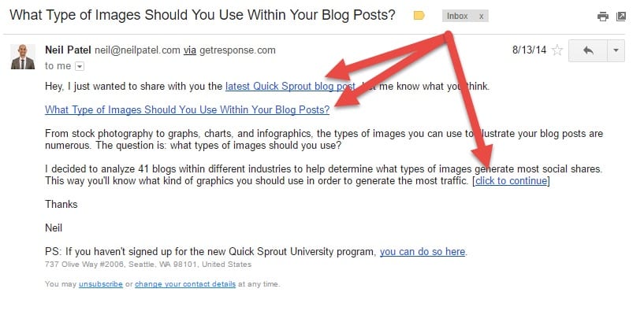Click the reply arrow button
Viewport: 644px width, 311px height.
point(588,50)
